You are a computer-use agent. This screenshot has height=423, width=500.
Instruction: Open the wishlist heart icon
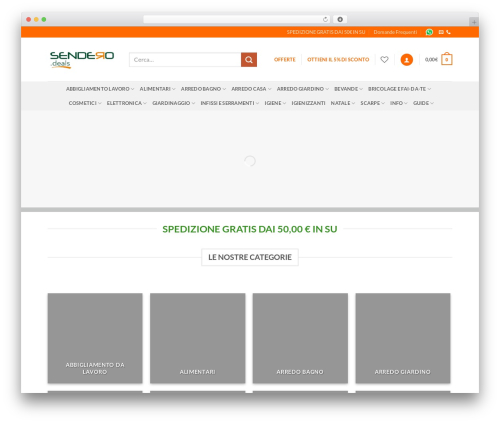click(x=384, y=60)
